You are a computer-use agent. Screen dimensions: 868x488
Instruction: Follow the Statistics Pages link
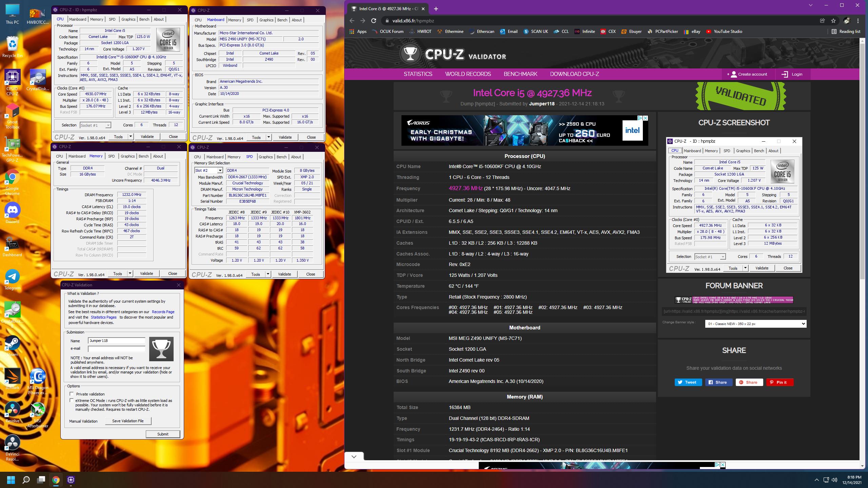103,317
